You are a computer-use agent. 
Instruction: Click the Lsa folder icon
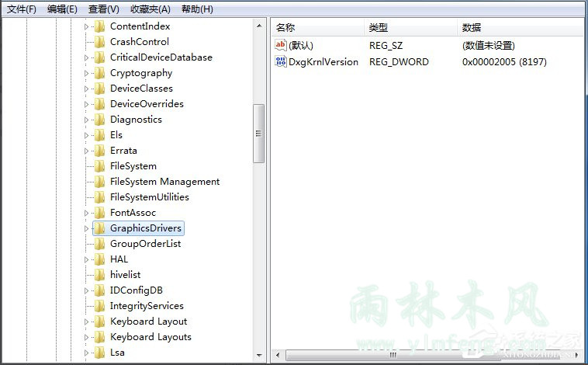(x=99, y=353)
